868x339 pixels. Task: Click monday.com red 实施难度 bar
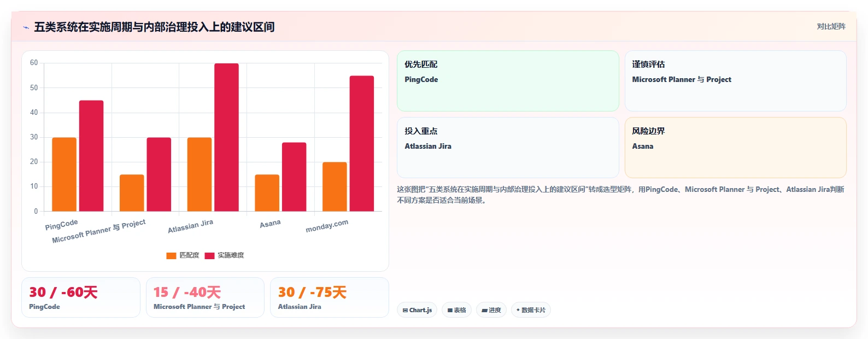[362, 143]
